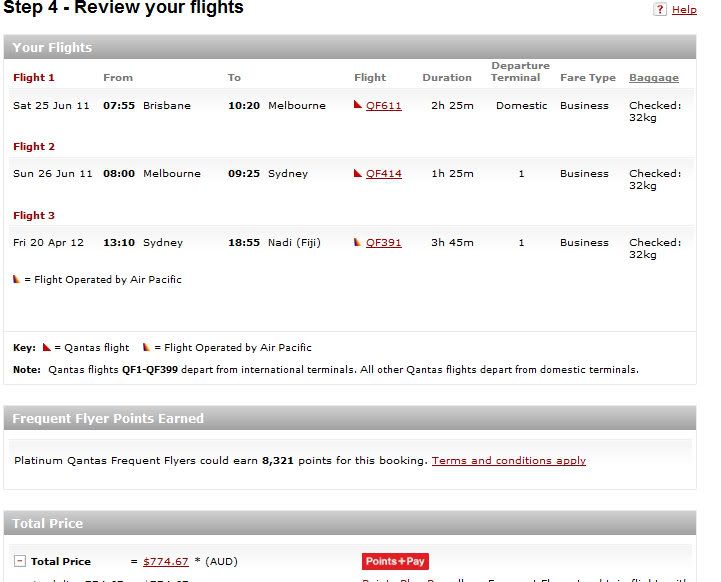Click the Total Price section header
The height and width of the screenshot is (582, 721).
[349, 523]
